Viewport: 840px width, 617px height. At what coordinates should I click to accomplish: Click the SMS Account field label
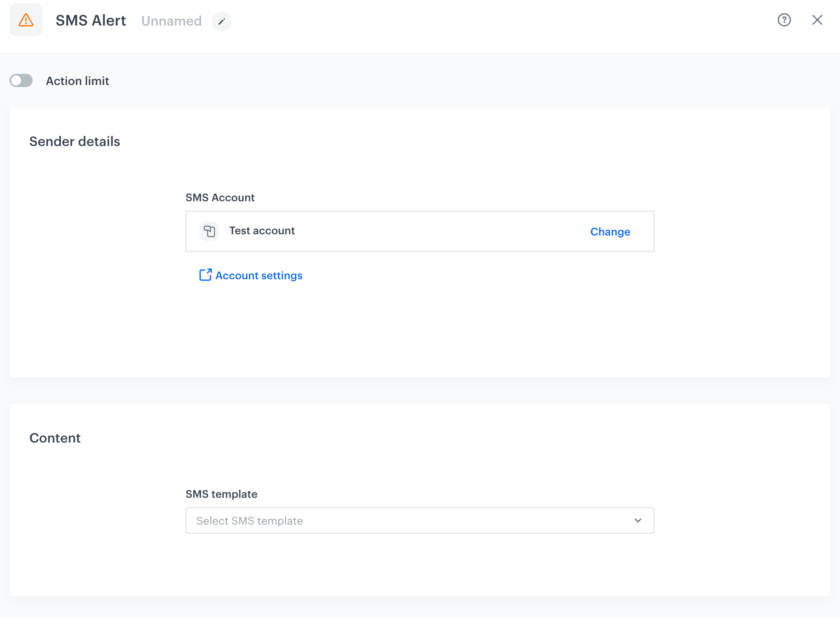[220, 198]
